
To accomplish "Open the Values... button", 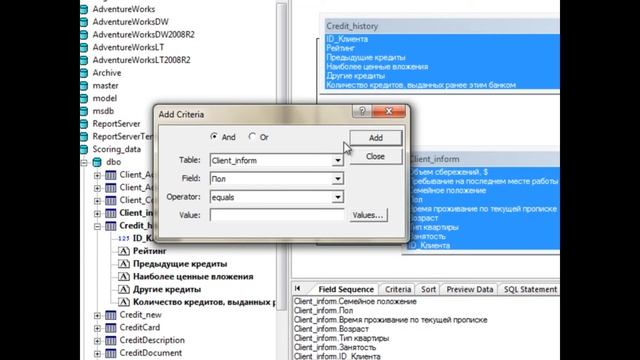I will tap(368, 215).
